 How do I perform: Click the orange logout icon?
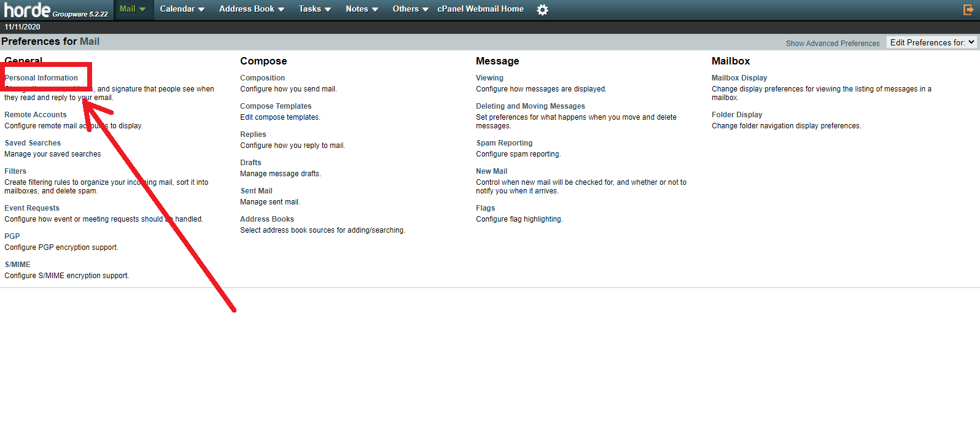pyautogui.click(x=968, y=10)
